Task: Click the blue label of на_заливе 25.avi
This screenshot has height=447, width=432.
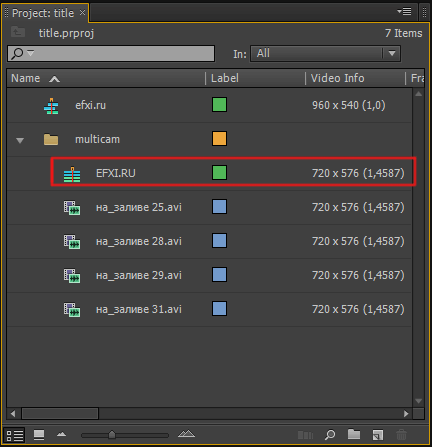Action: pos(219,207)
